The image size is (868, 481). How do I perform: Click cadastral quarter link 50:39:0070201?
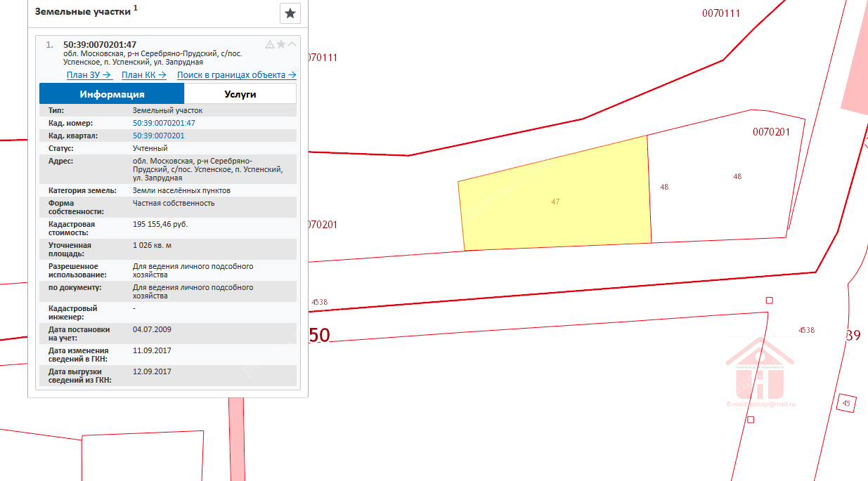pos(158,136)
